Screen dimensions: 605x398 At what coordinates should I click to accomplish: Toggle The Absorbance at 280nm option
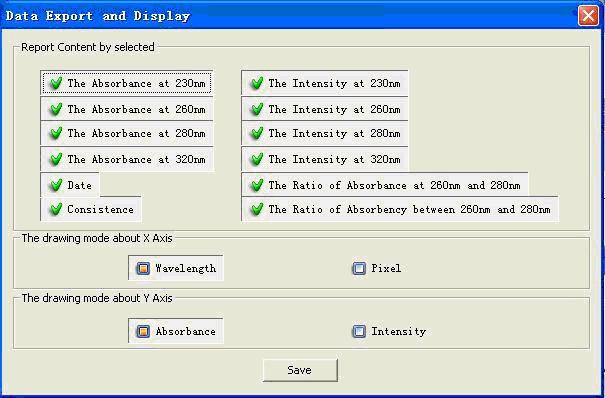coord(127,133)
